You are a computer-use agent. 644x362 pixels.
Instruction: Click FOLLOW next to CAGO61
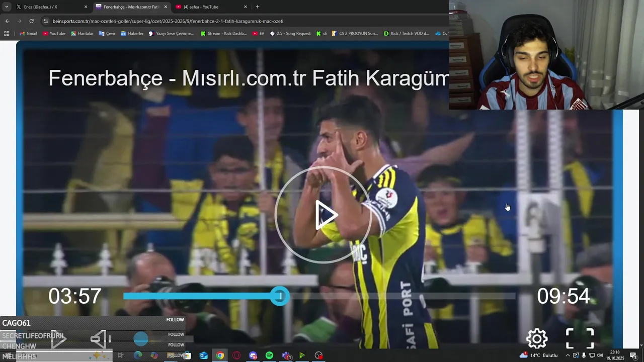(175, 320)
